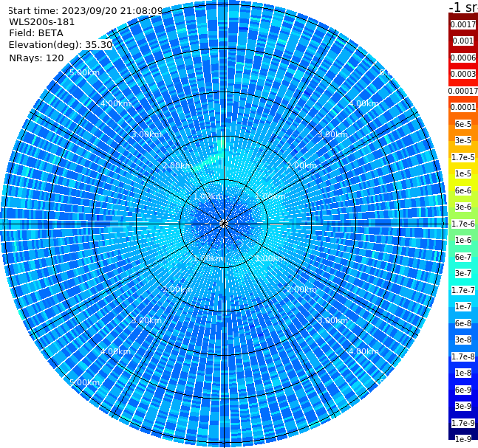Screen dimensions: 478x448
Task: Select the 1e-6 colorbar tick label
Action: 463,241
